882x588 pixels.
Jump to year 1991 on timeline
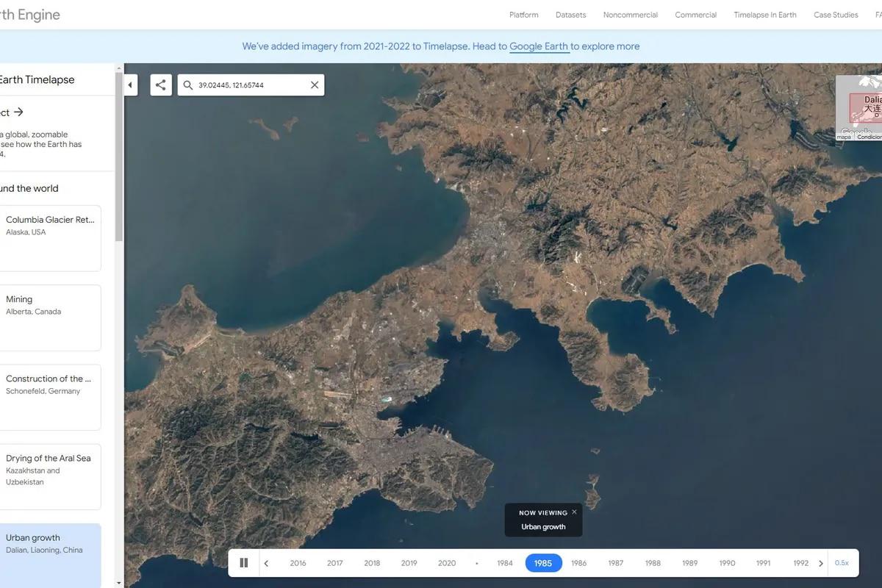[764, 563]
